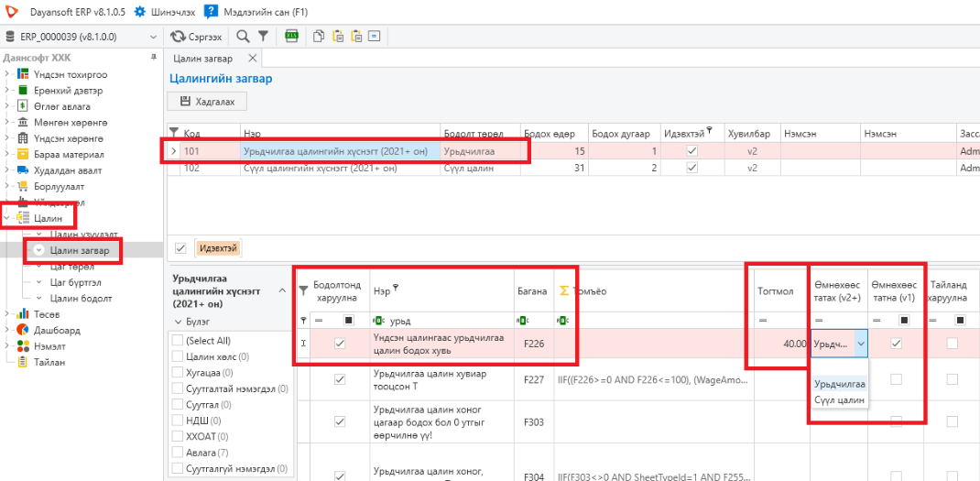Check the Авлага (7) filter checkbox
This screenshot has height=481, width=980.
pos(177,453)
